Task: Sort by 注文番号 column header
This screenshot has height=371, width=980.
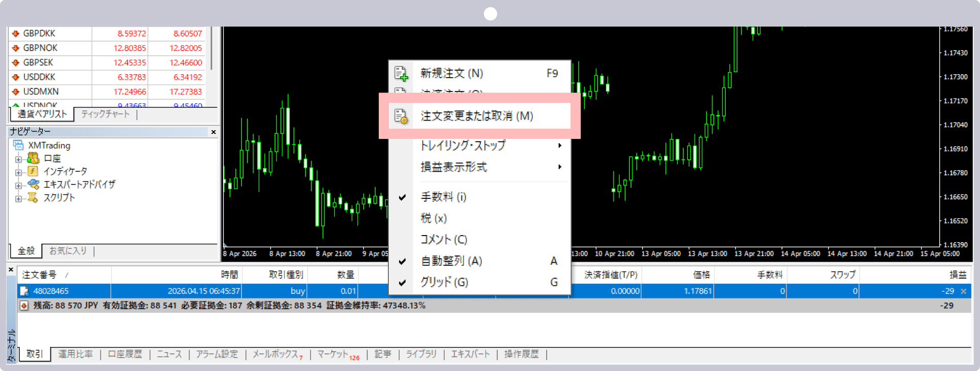Action: [64, 275]
